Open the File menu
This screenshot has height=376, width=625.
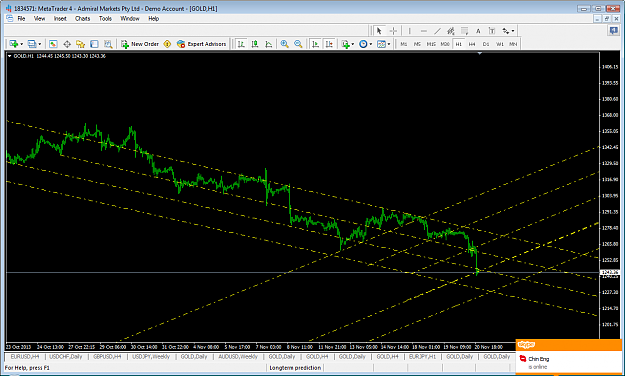click(21, 18)
